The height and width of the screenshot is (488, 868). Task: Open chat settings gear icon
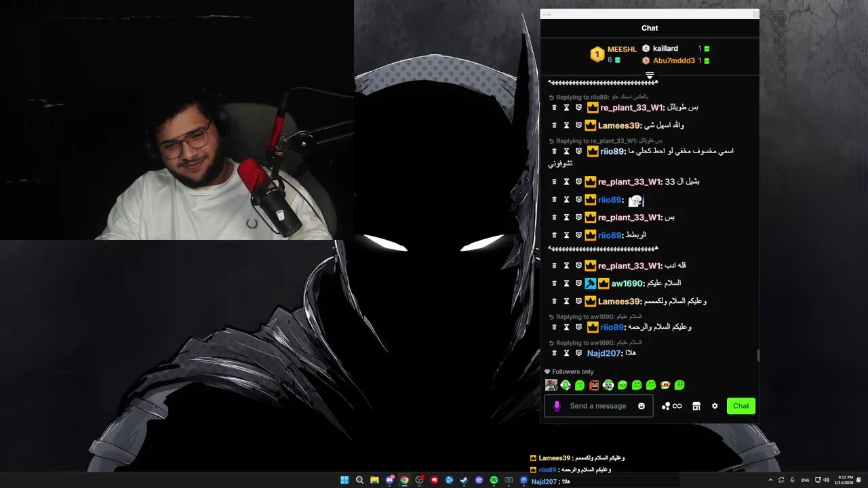click(715, 406)
